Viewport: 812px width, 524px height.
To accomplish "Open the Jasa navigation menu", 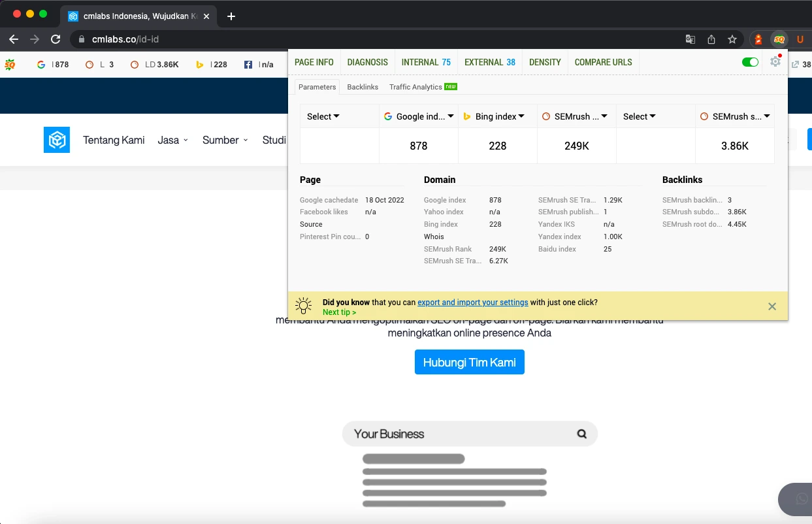I will coord(173,140).
